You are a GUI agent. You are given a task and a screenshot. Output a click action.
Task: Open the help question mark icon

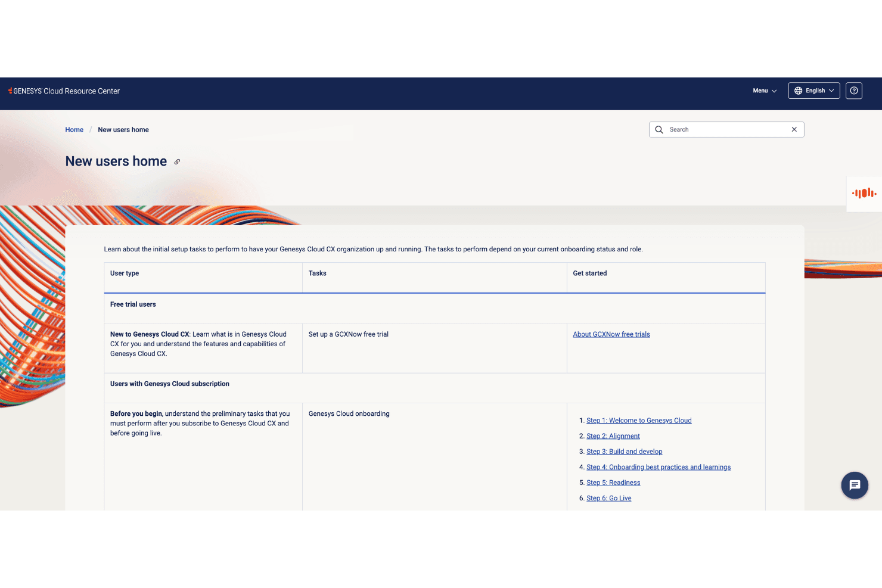pyautogui.click(x=854, y=91)
